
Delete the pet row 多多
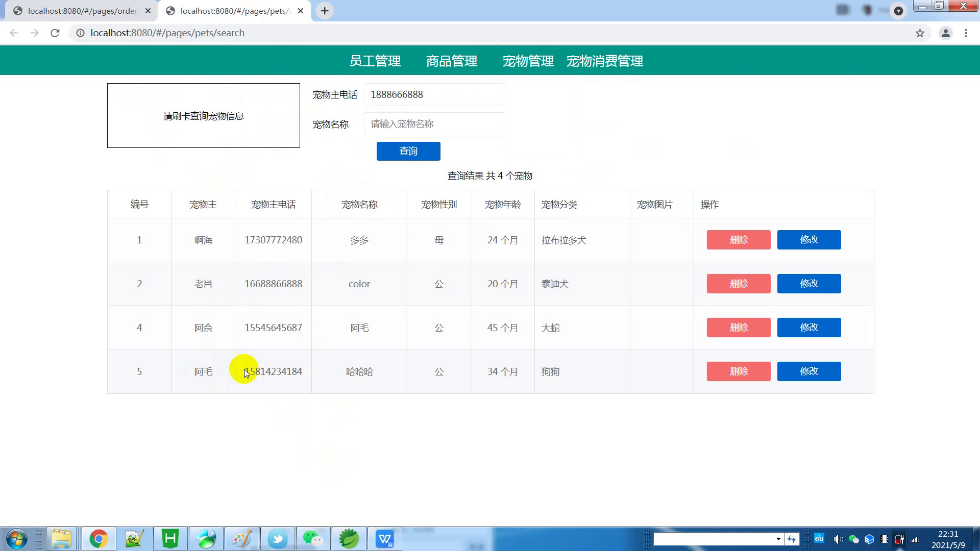click(739, 240)
